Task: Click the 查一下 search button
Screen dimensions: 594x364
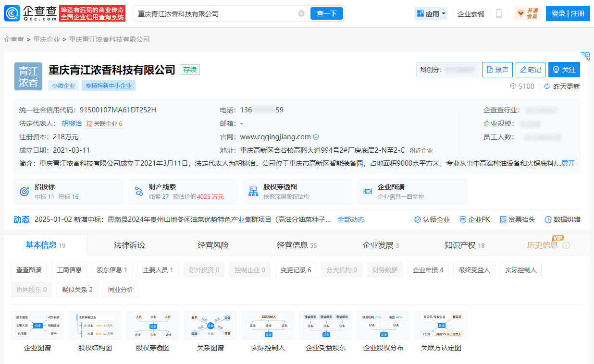Action: (x=326, y=13)
